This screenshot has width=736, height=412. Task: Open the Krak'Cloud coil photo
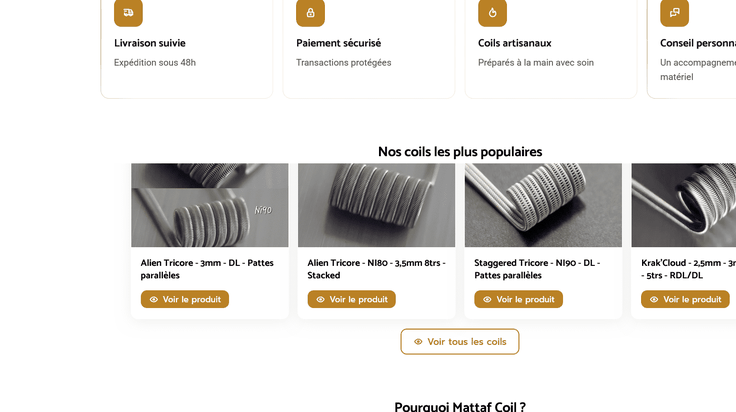pyautogui.click(x=684, y=205)
